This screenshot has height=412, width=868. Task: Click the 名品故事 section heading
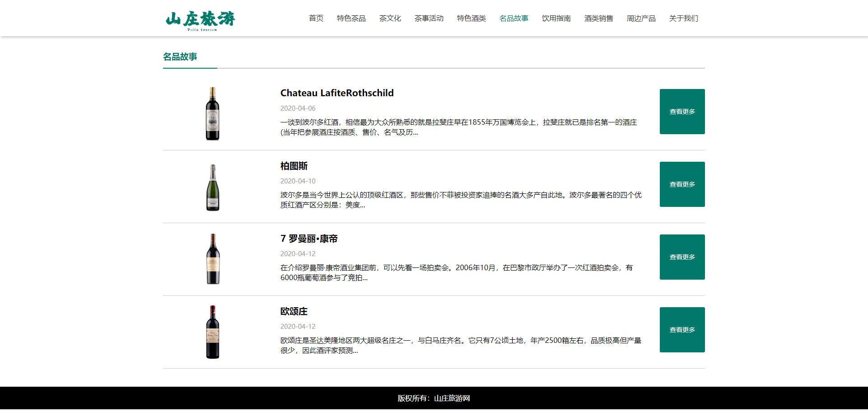(180, 56)
